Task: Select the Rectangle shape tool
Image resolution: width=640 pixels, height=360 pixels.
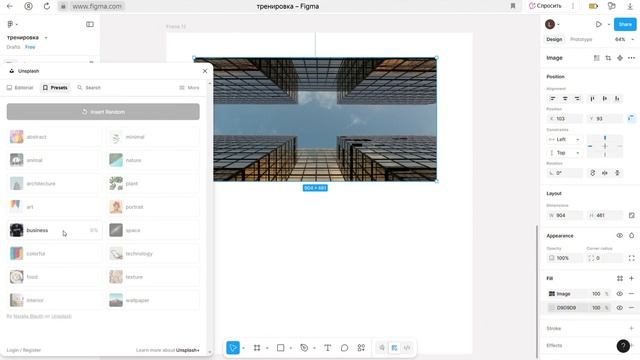Action: (280, 348)
